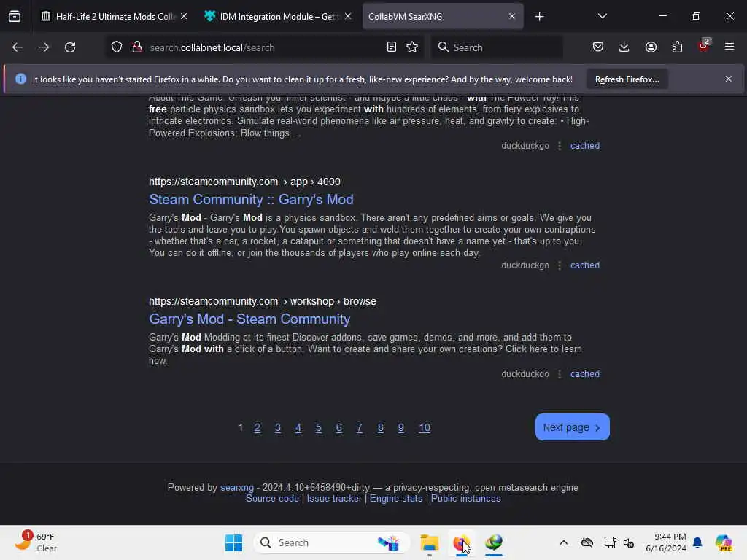Viewport: 747px width, 560px height.
Task: Click the taskbar Search box
Action: (x=332, y=542)
